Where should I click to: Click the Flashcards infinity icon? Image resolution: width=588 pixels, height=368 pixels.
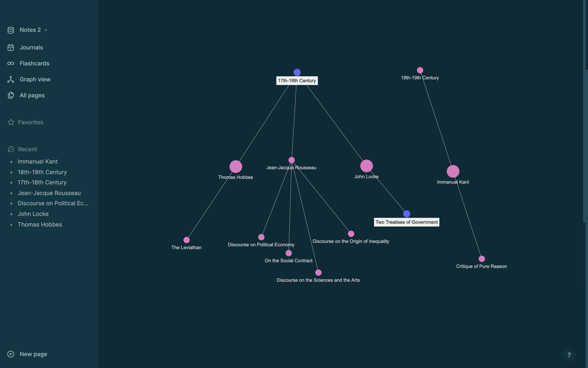11,64
